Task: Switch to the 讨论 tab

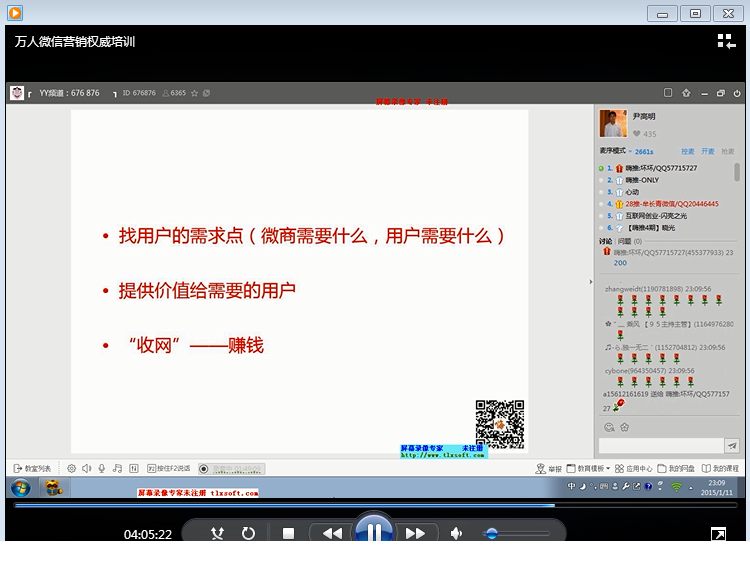Action: coord(605,241)
